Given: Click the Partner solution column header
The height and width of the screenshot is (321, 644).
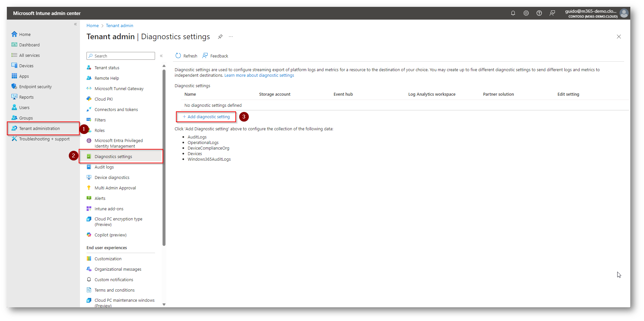Looking at the screenshot, I should (x=498, y=94).
